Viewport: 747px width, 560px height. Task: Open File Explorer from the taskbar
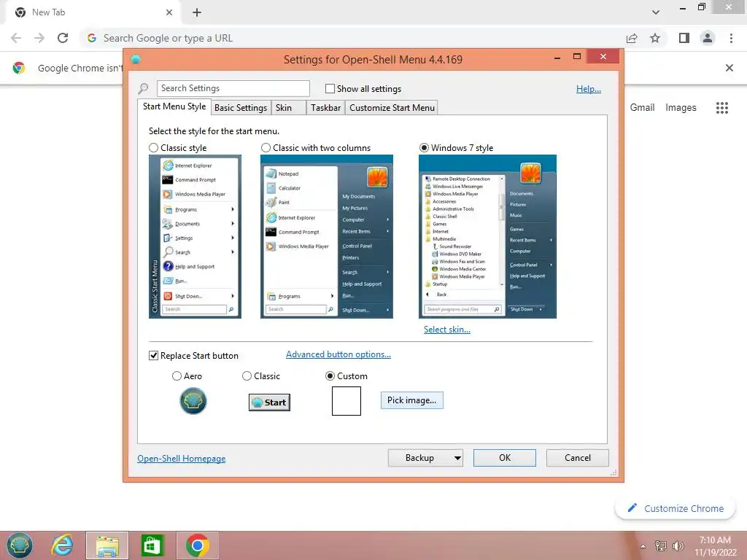coord(107,545)
